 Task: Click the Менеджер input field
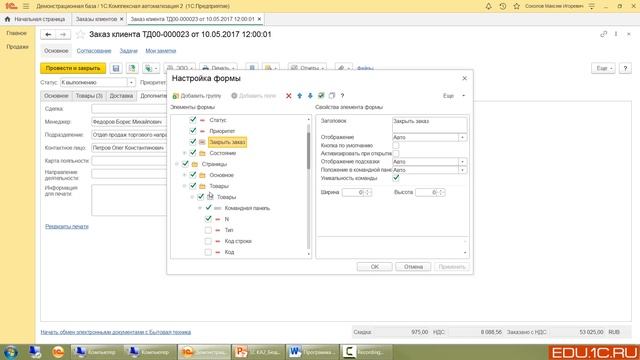tap(129, 122)
